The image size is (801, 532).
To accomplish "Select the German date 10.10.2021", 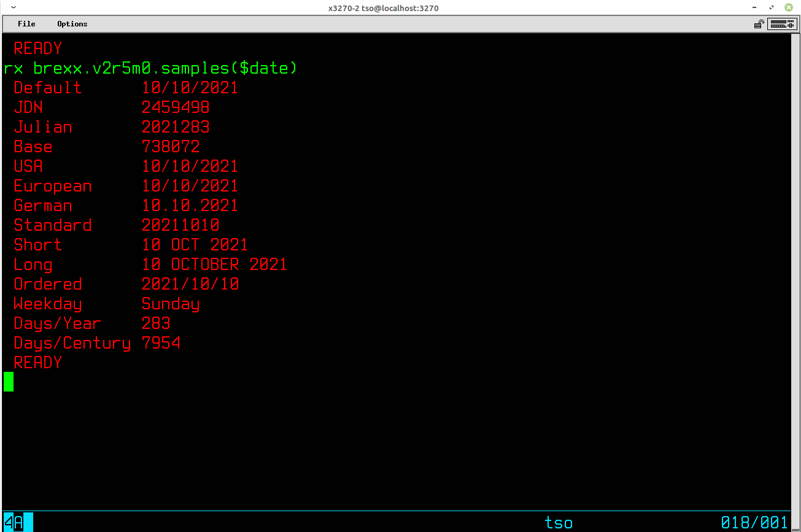I will coord(190,205).
